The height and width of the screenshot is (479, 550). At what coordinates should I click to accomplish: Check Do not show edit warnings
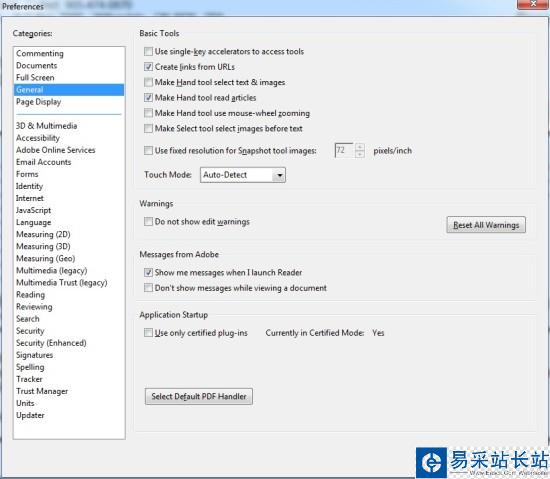tap(148, 222)
